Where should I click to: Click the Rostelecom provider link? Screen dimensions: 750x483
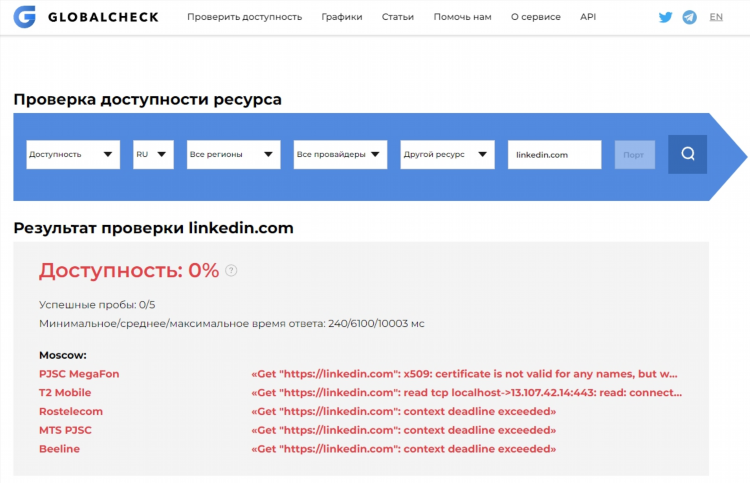[71, 411]
